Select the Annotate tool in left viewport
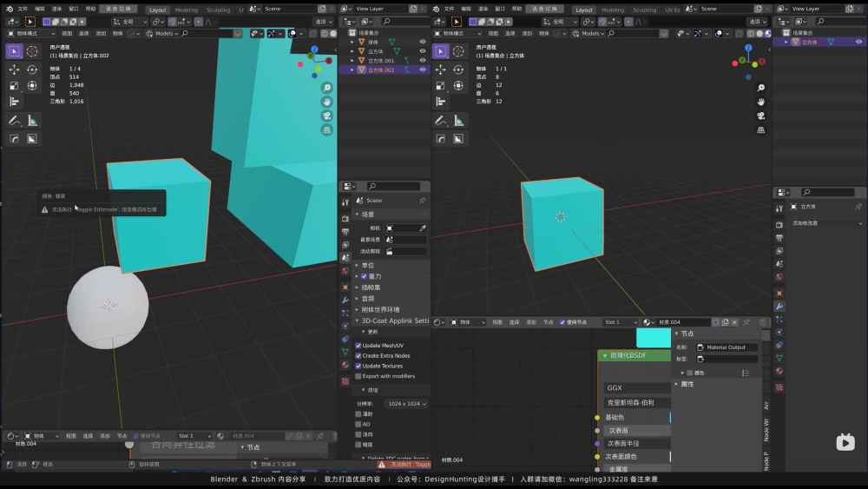The height and width of the screenshot is (489, 868). 15,121
